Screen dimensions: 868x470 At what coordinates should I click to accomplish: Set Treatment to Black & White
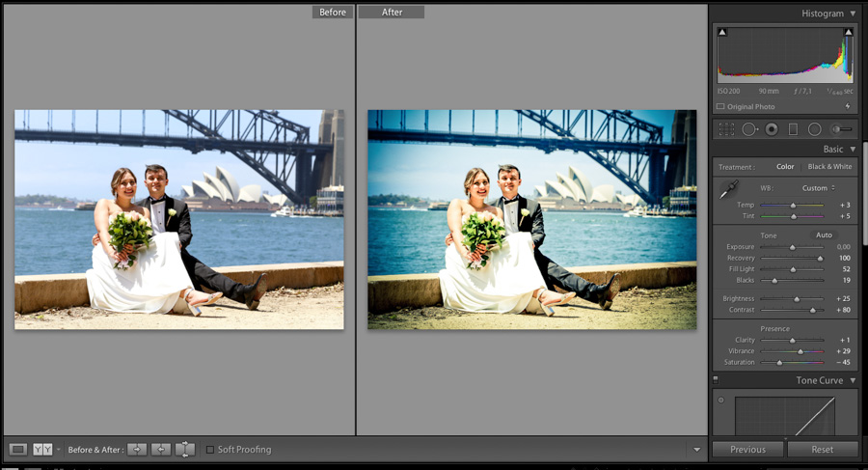[x=829, y=166]
